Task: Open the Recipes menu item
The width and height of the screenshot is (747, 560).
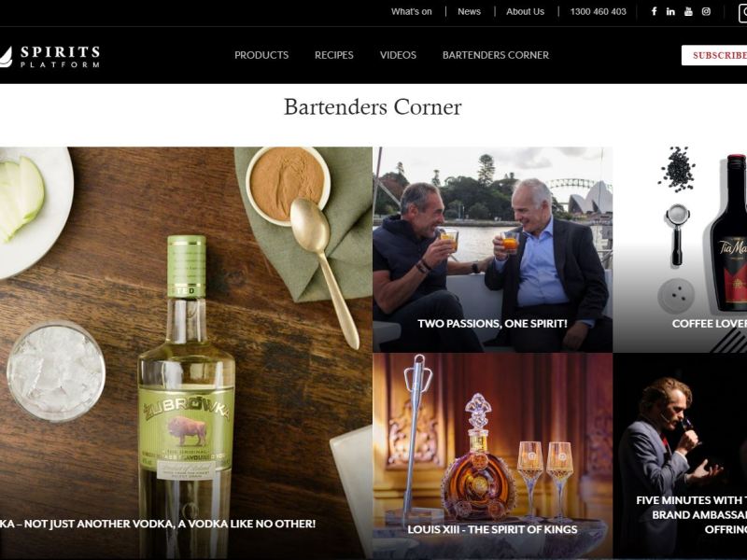Action: pos(334,55)
